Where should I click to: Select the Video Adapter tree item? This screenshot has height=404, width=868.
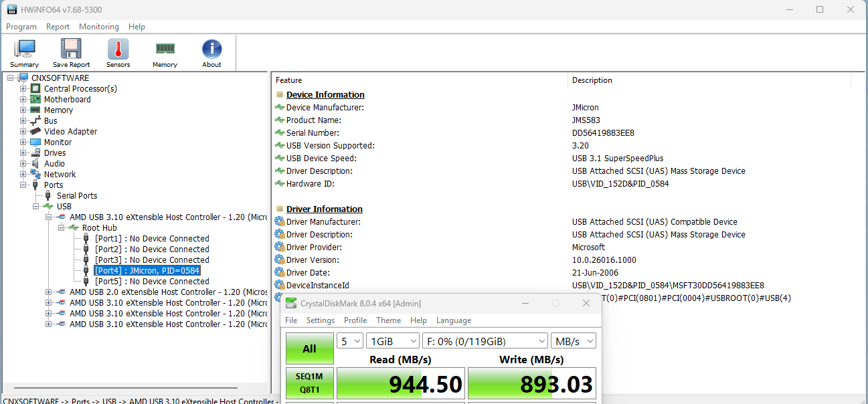[x=70, y=132]
